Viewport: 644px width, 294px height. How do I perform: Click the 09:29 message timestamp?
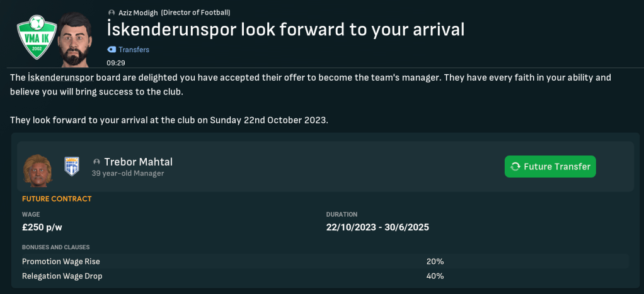click(115, 63)
